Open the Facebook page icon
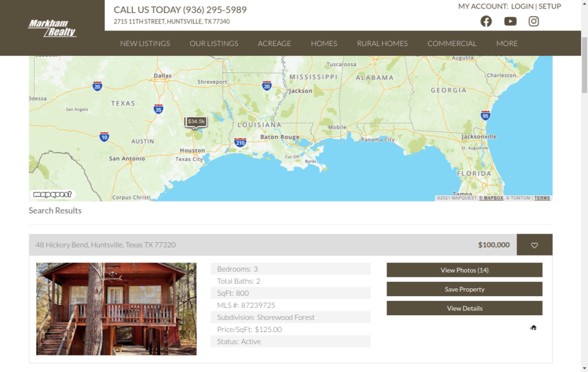Image resolution: width=588 pixels, height=372 pixels. pos(486,21)
